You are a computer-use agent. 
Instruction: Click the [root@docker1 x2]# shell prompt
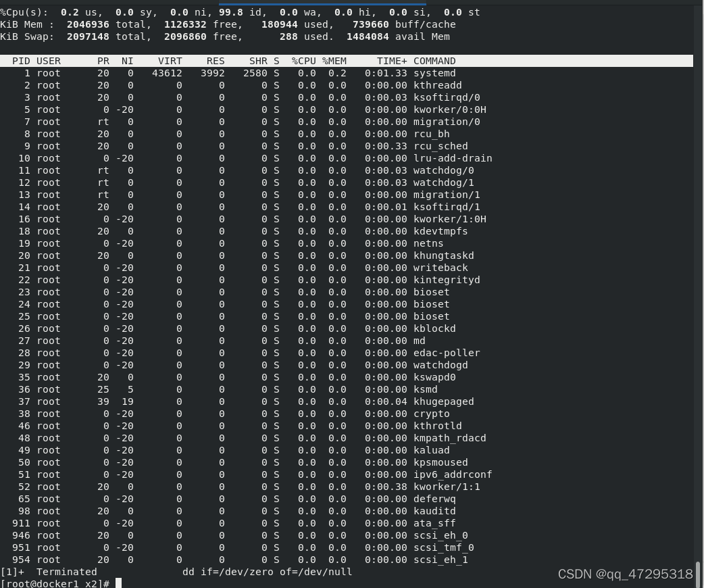tap(55, 583)
